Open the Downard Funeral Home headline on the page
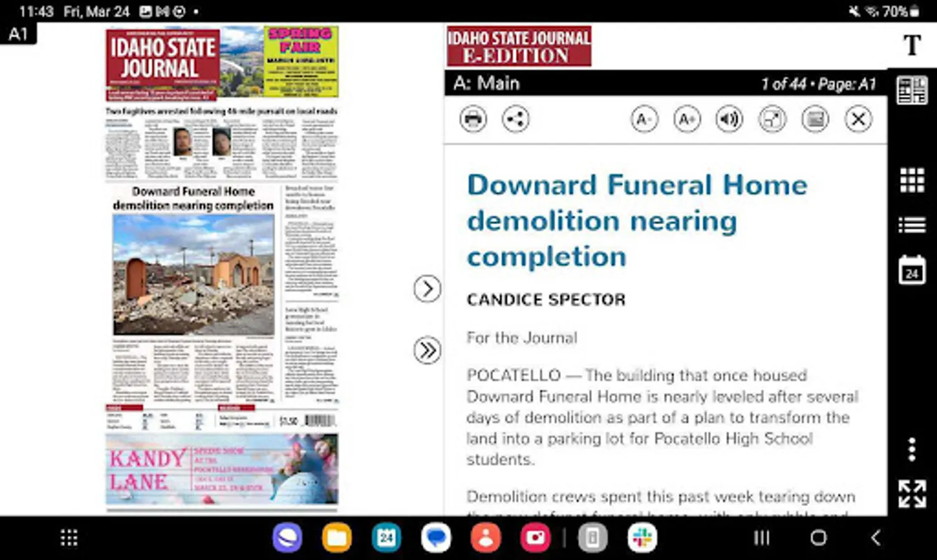This screenshot has width=937, height=560. (x=193, y=198)
